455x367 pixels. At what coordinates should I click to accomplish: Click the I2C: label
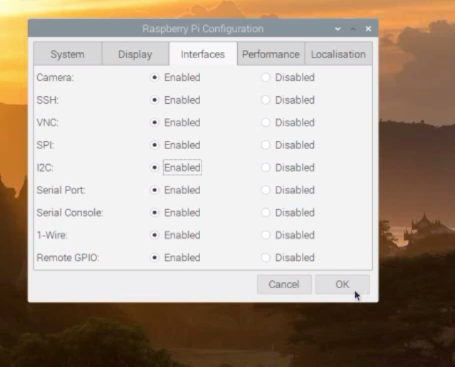pos(45,167)
